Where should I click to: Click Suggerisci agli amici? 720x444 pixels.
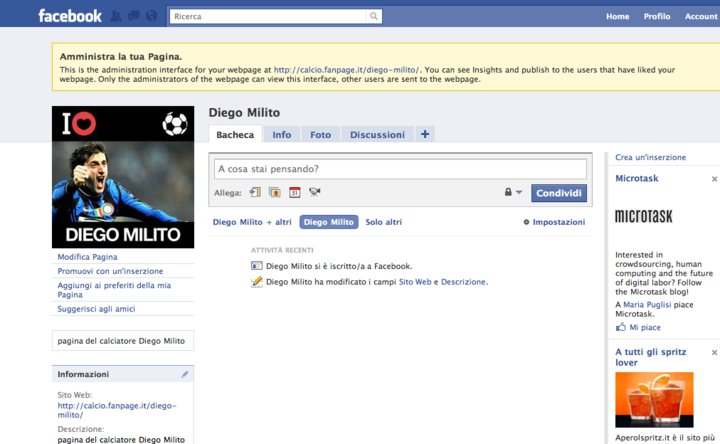click(x=96, y=309)
